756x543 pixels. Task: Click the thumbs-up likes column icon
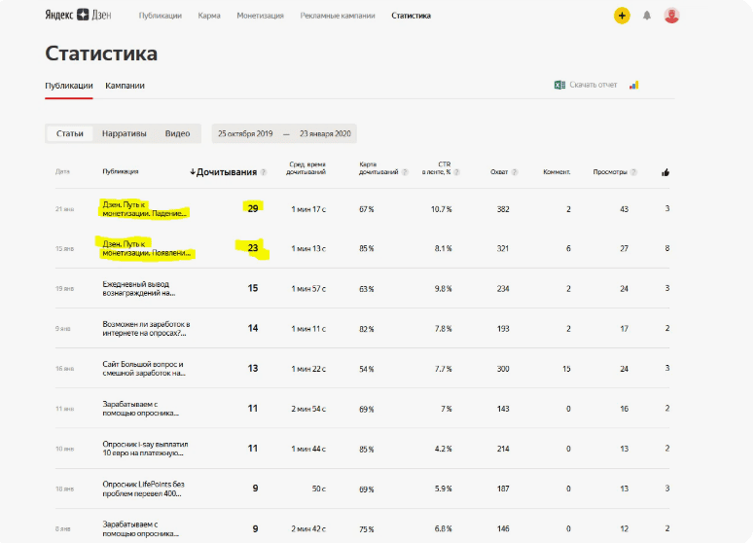(666, 172)
